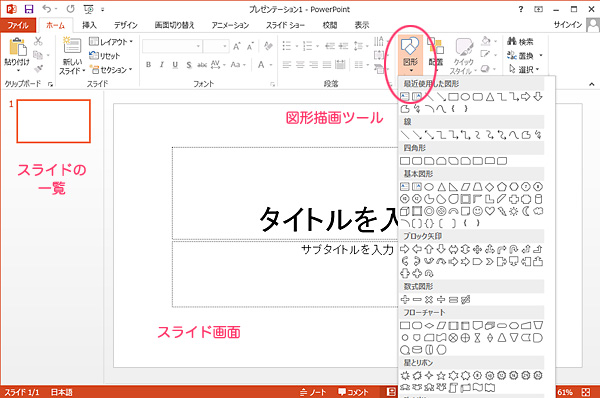The height and width of the screenshot is (398, 600).
Task: Toggle strikethrough abc button
Action: (202, 65)
